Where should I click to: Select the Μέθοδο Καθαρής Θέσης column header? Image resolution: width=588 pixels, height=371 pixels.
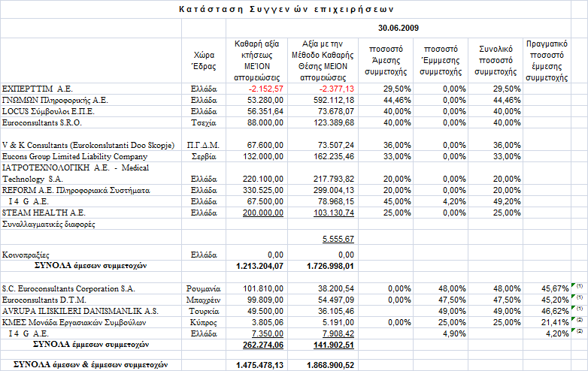[323, 61]
